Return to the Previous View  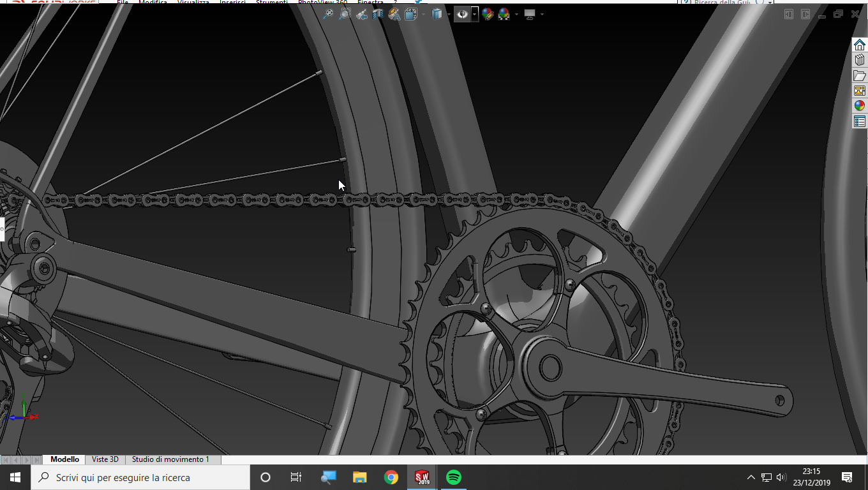click(362, 14)
